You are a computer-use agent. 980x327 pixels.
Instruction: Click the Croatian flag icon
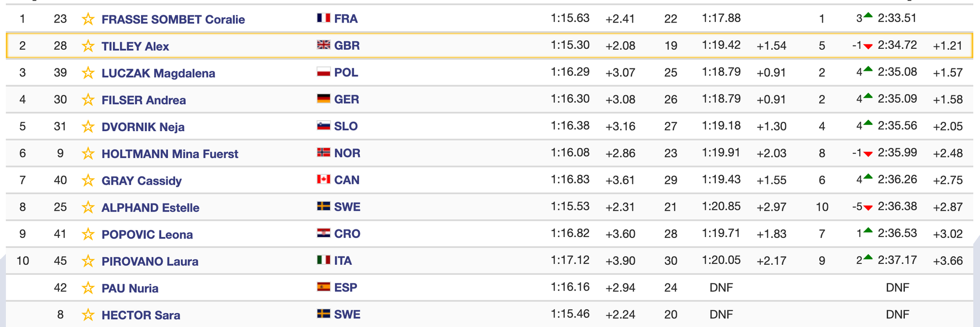(323, 233)
